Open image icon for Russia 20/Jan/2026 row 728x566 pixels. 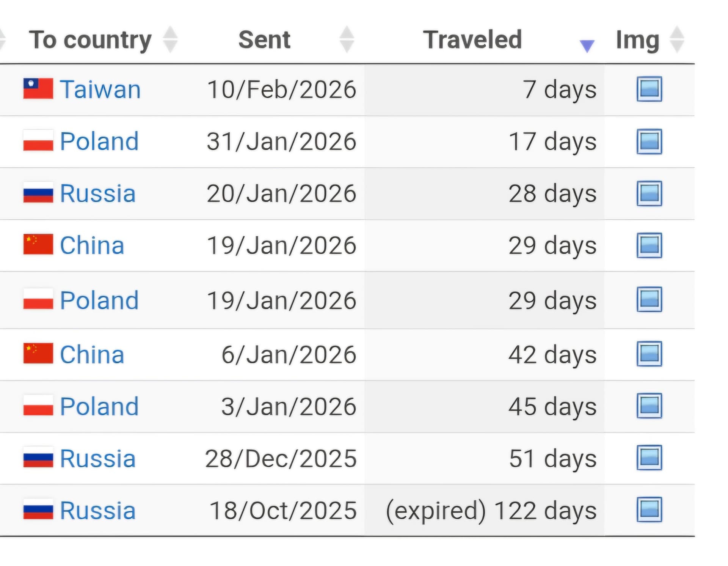pyautogui.click(x=649, y=193)
